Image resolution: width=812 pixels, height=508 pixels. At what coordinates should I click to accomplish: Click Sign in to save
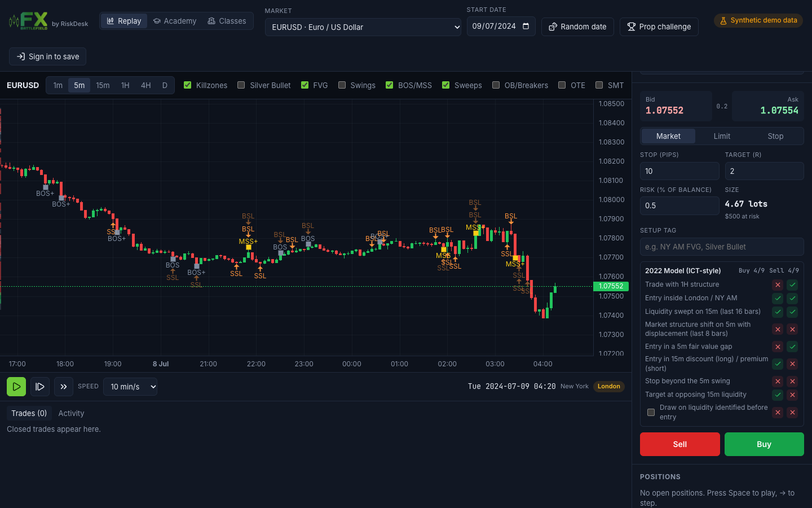pyautogui.click(x=48, y=56)
